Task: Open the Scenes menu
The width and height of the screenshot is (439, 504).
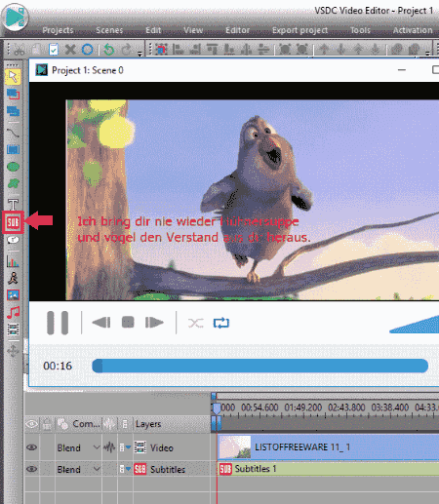Action: click(109, 30)
